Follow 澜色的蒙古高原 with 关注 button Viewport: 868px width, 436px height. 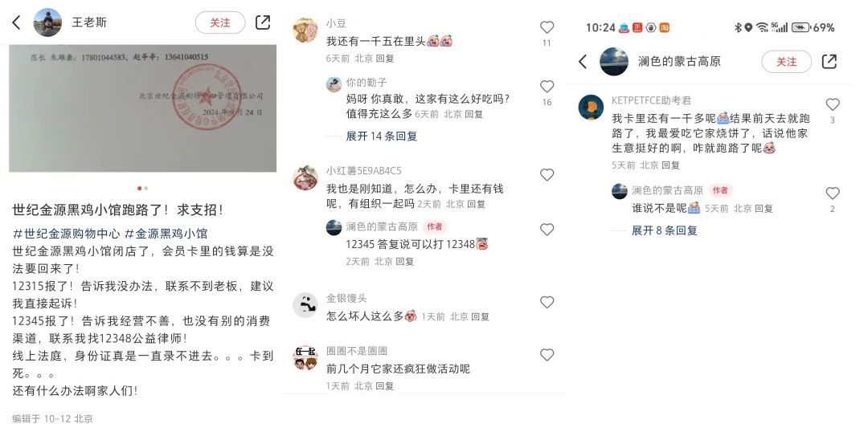(787, 61)
